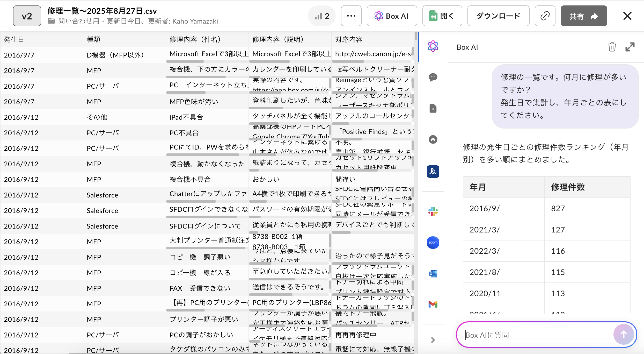Screen dimensions: 644x354
Task: Select the Box AI sidebar tab icon
Action: (x=433, y=46)
